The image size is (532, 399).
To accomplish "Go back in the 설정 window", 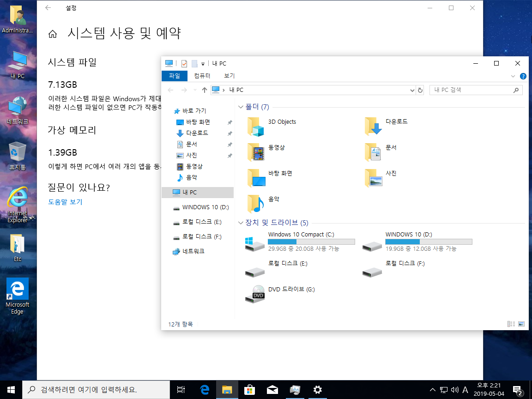I will (48, 8).
